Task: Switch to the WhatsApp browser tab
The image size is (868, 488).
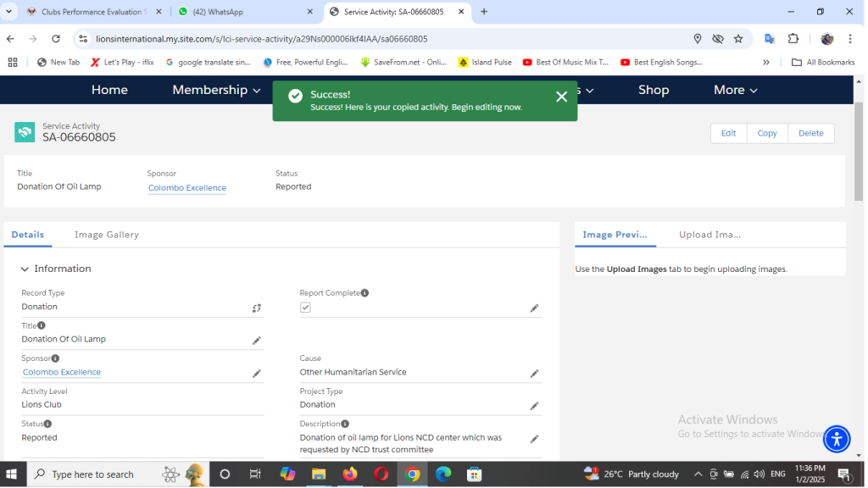Action: (x=245, y=12)
